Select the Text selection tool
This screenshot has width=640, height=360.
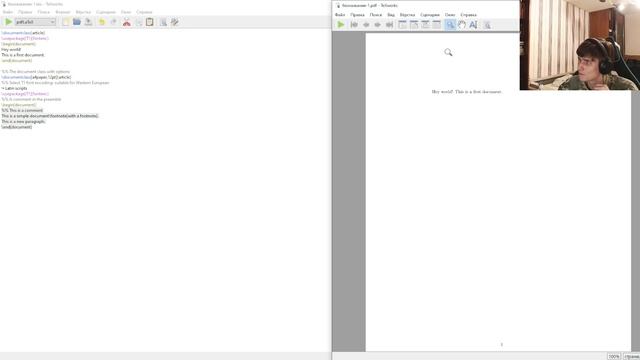(473, 25)
